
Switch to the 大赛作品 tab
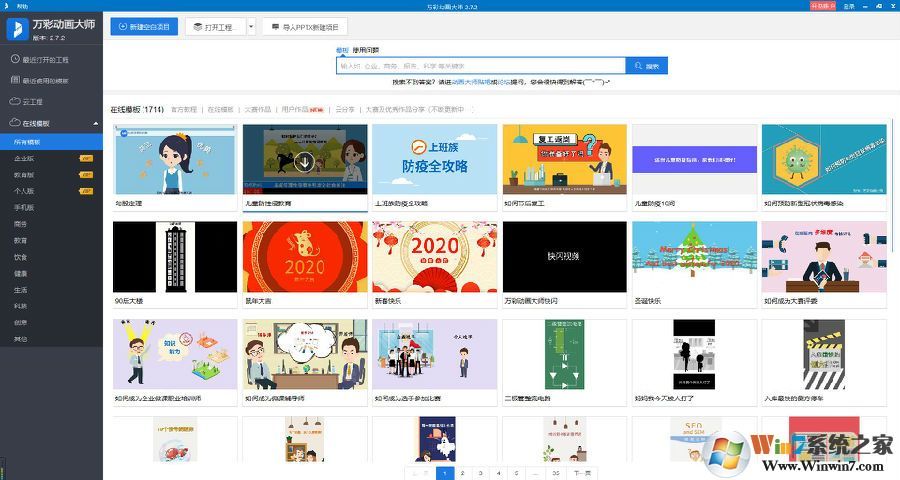pos(257,109)
